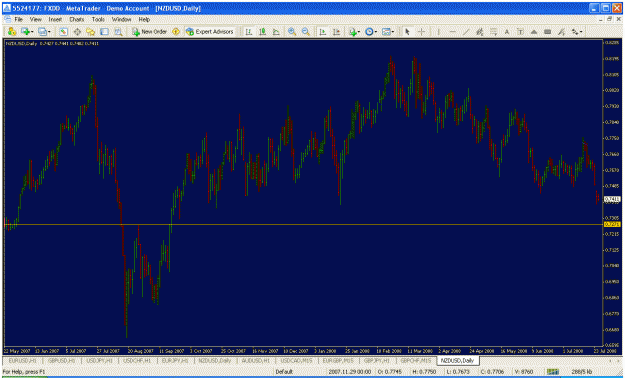The image size is (625, 378).
Task: Open the Data Window crosshair-target icon
Action: (x=77, y=32)
